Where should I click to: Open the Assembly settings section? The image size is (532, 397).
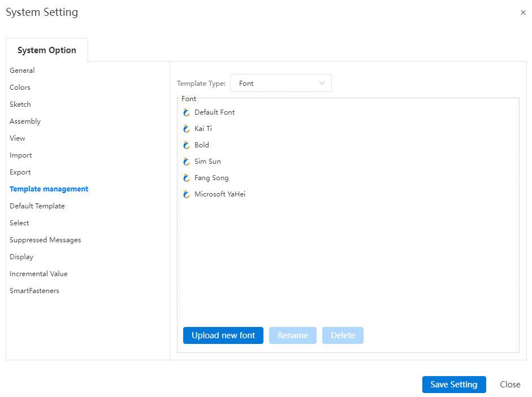coord(25,121)
